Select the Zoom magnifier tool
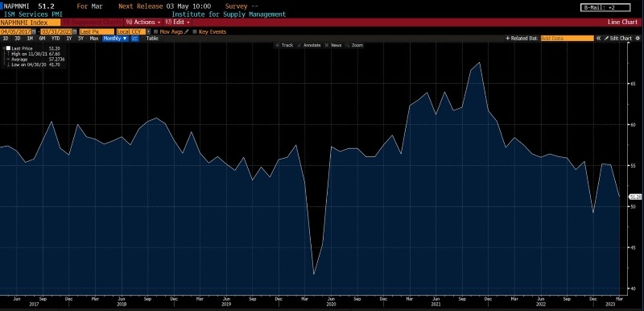Image resolution: width=644 pixels, height=311 pixels. [354, 45]
